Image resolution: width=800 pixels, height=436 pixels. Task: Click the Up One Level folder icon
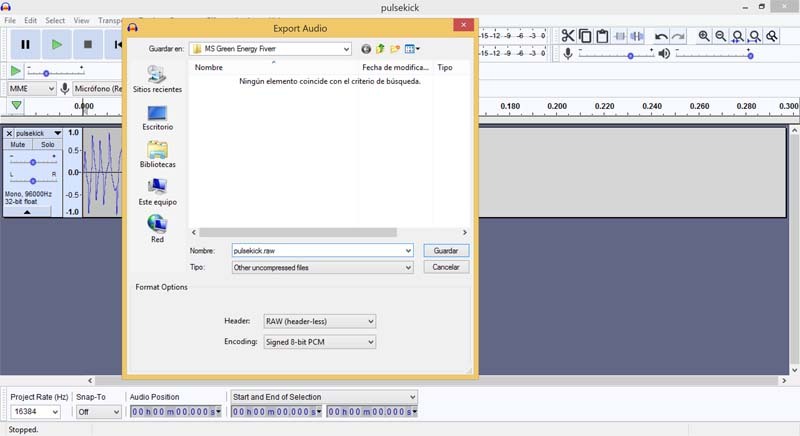pos(380,49)
